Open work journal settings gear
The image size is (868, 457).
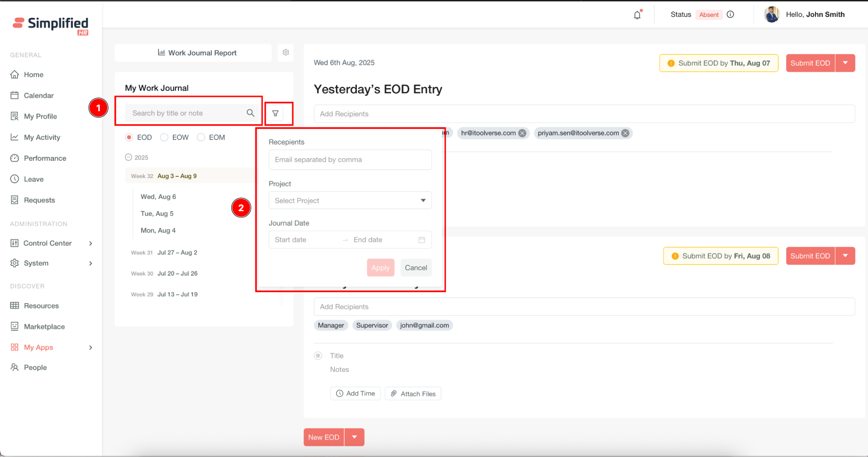tap(286, 53)
